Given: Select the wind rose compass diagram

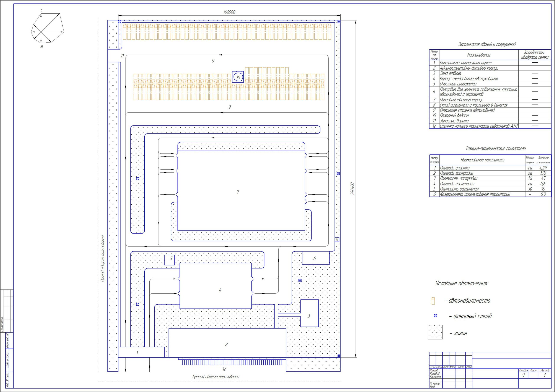Looking at the screenshot, I should pyautogui.click(x=48, y=28).
